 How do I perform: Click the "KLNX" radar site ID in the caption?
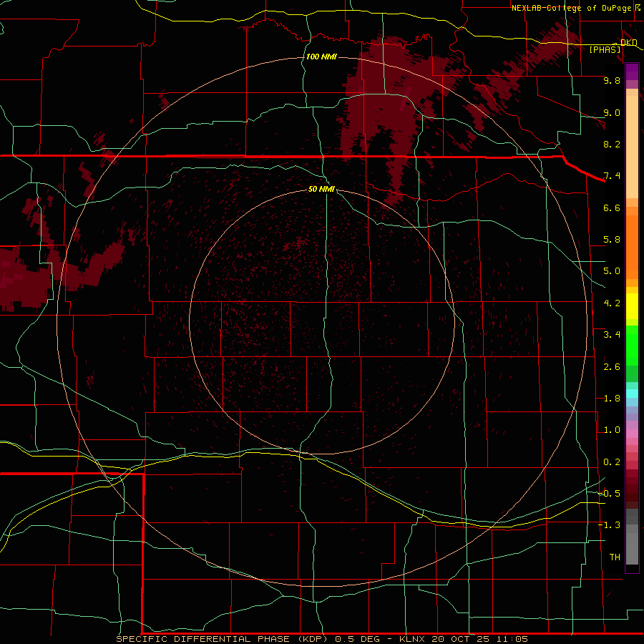click(x=412, y=639)
